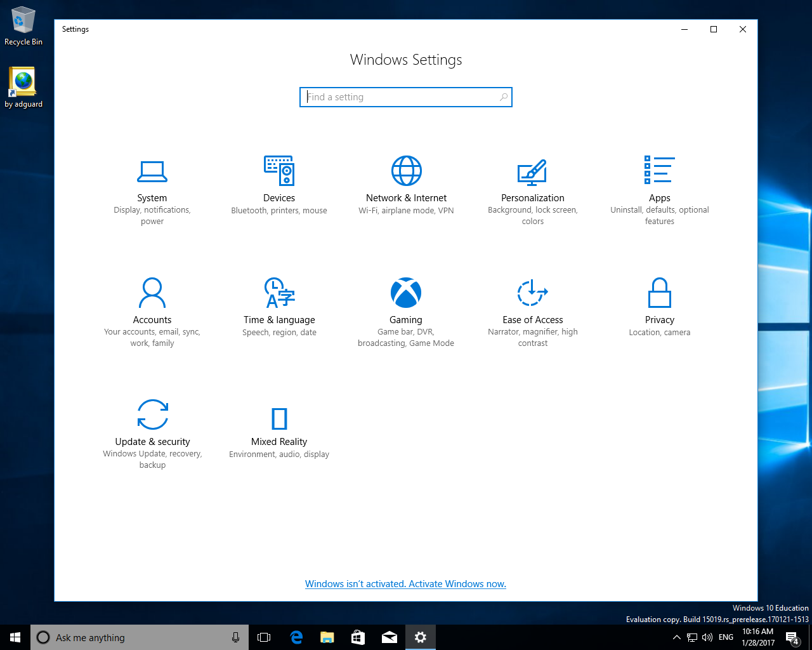Open the Update & security arrows icon

[x=153, y=415]
